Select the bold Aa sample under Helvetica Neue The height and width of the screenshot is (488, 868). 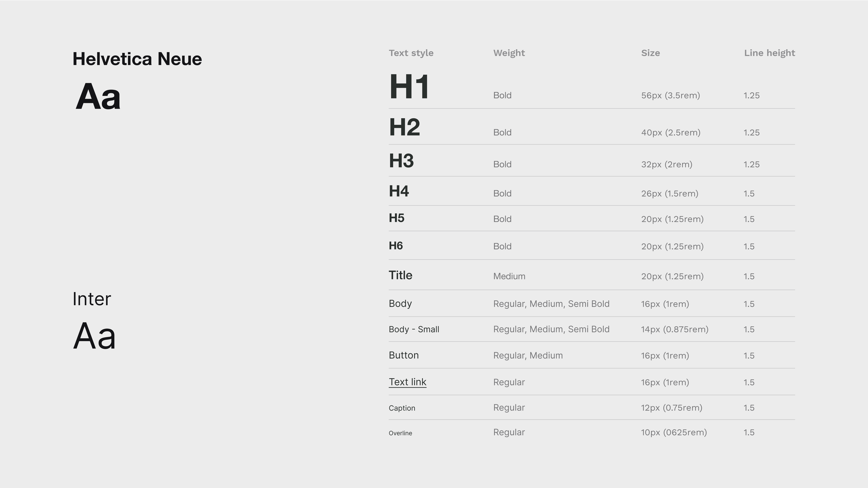tap(98, 96)
